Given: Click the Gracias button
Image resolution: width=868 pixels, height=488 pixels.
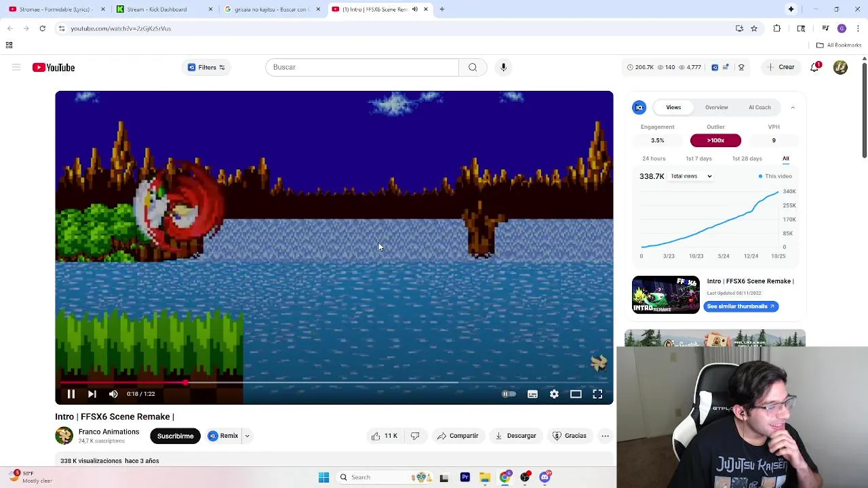Looking at the screenshot, I should pyautogui.click(x=570, y=436).
